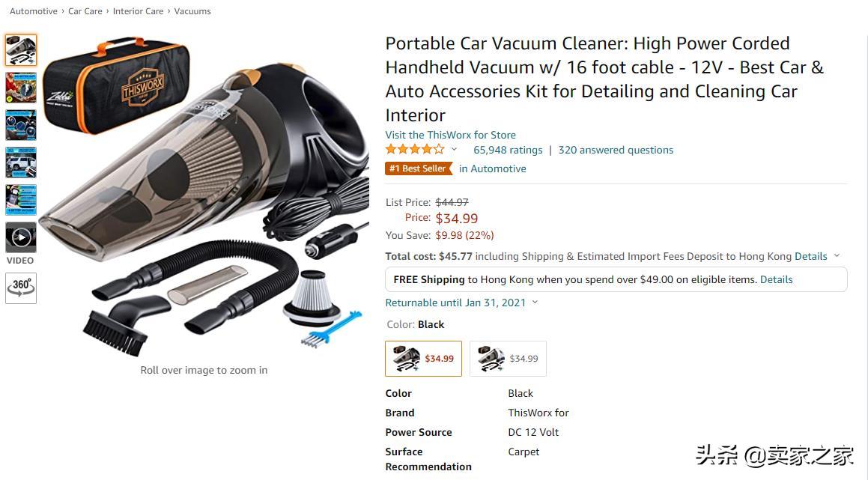Click the #1 Best Seller badge
Image resolution: width=868 pixels, height=480 pixels.
419,168
